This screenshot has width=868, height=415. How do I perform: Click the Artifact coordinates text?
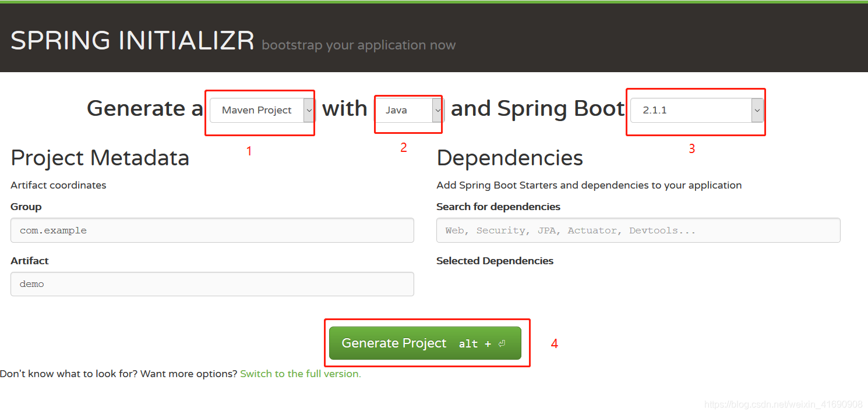point(58,185)
